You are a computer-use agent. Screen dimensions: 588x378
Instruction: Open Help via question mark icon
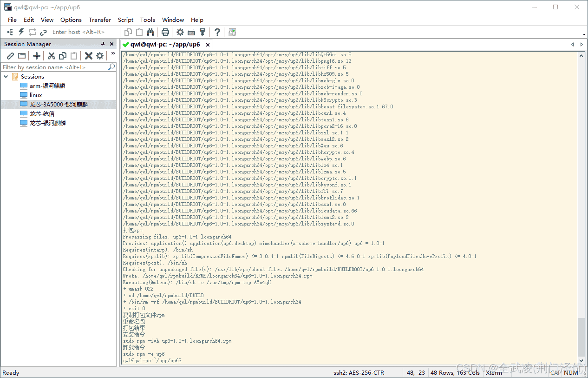[217, 32]
